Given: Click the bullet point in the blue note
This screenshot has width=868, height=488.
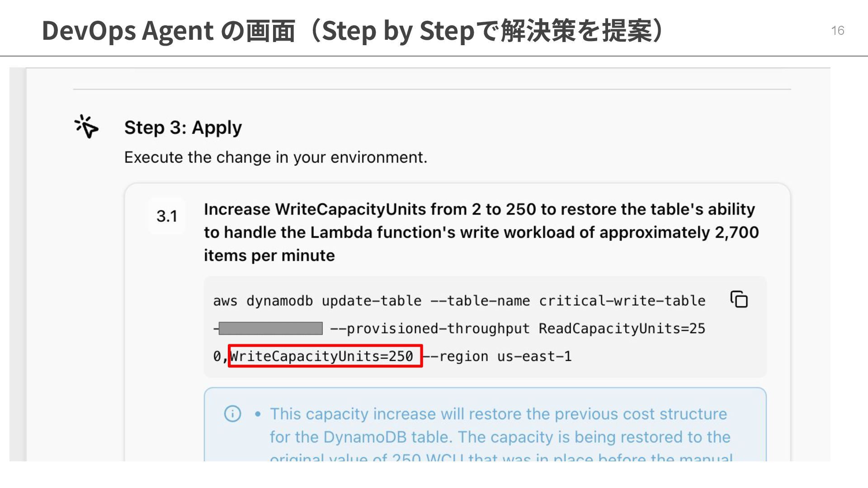Looking at the screenshot, I should click(x=258, y=414).
